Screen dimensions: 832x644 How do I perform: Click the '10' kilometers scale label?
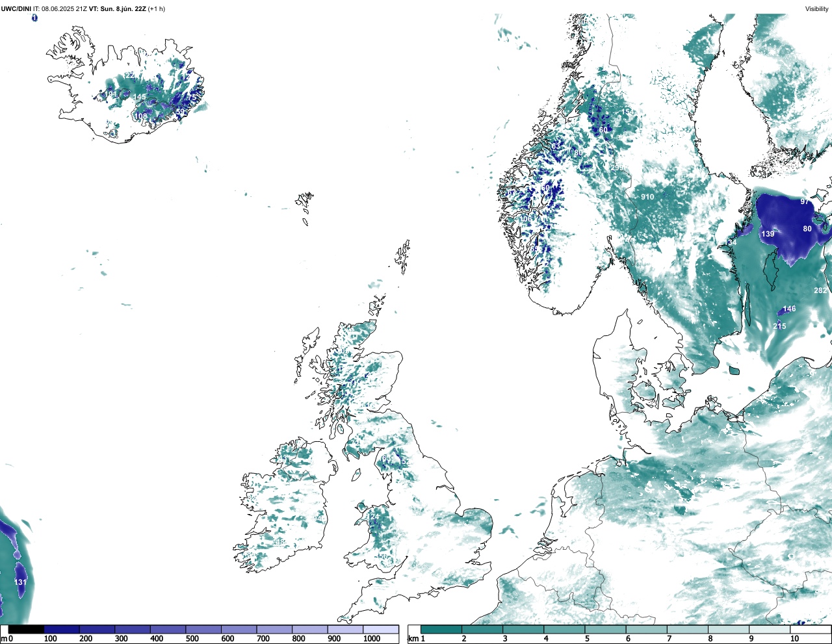click(794, 639)
